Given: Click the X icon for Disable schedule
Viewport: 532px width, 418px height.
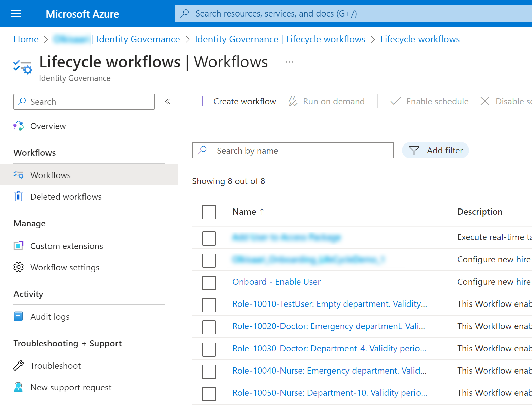Looking at the screenshot, I should [x=485, y=101].
